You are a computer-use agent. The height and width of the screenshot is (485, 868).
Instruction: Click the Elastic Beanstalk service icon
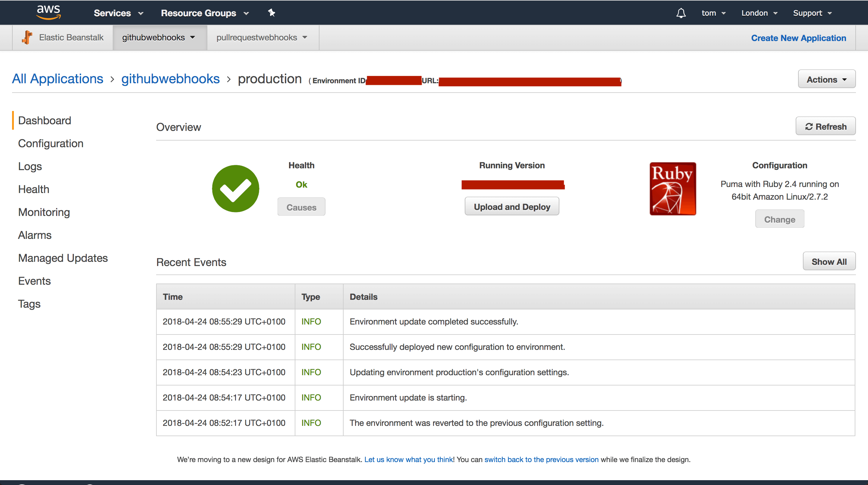pos(27,37)
